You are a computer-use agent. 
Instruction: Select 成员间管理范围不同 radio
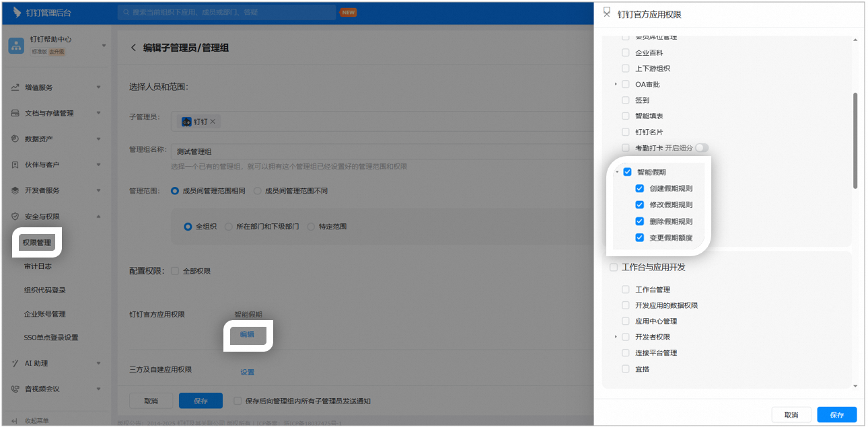coord(257,191)
